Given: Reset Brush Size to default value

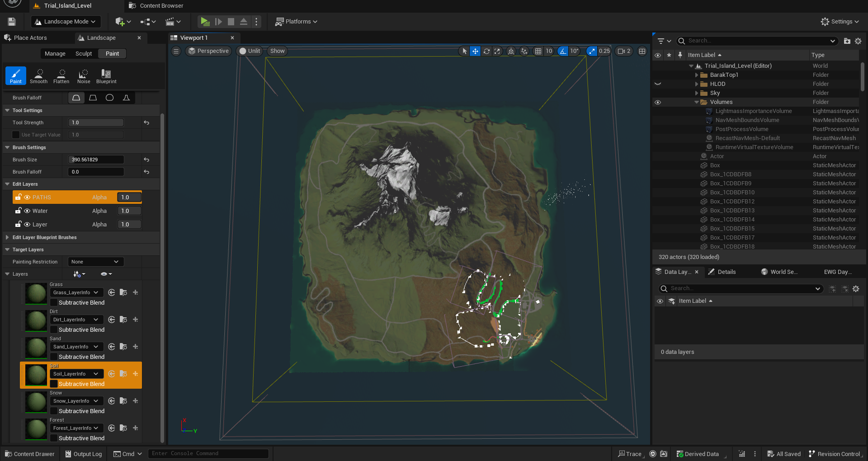Looking at the screenshot, I should point(146,160).
